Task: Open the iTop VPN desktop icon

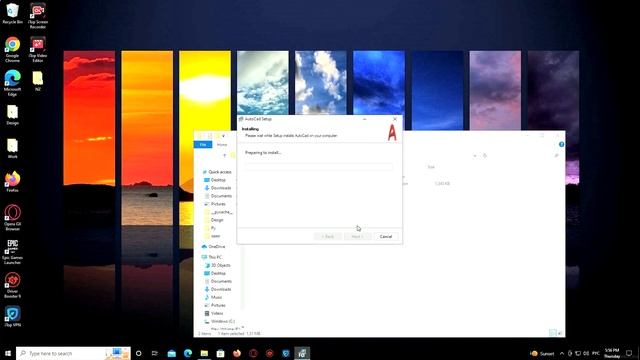Action: (x=12, y=317)
